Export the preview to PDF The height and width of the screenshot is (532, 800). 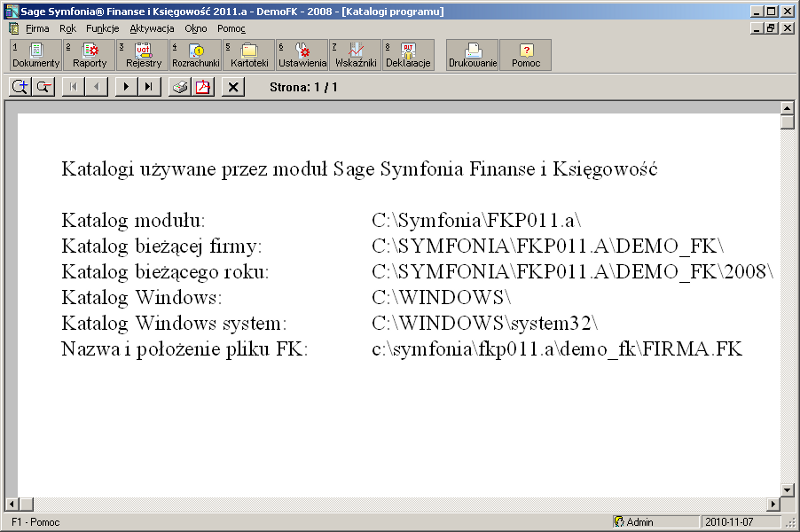tap(203, 87)
